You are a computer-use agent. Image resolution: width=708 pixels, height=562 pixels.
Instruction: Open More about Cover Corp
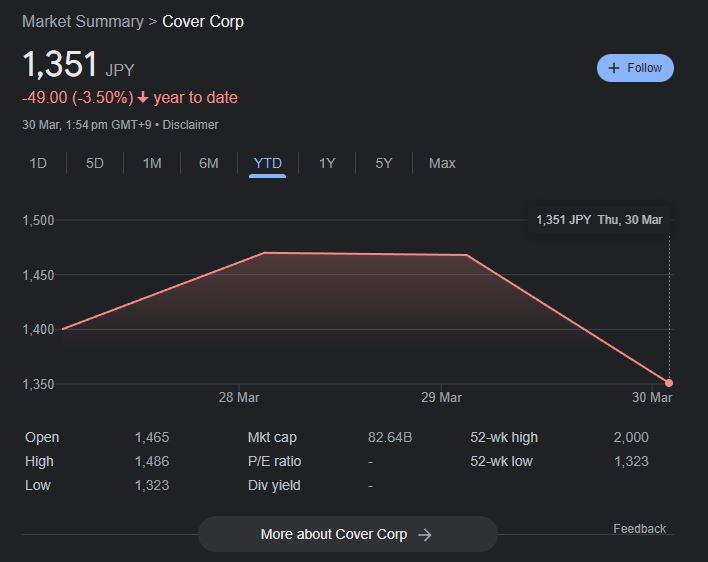click(x=348, y=534)
